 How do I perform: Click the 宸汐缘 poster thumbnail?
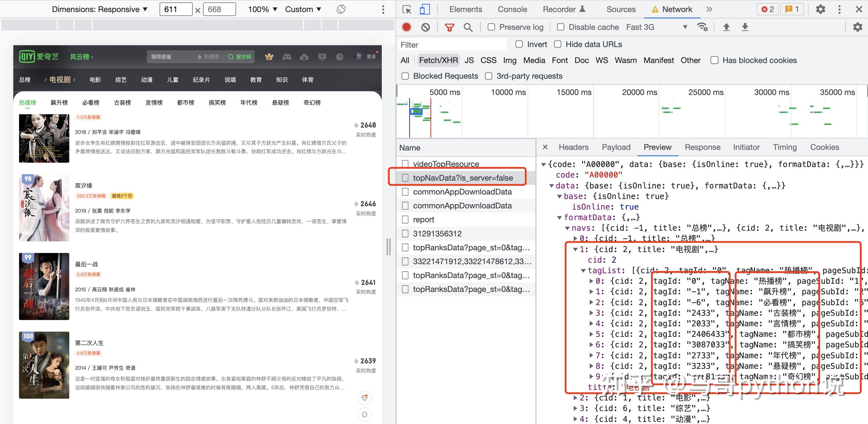[44, 207]
